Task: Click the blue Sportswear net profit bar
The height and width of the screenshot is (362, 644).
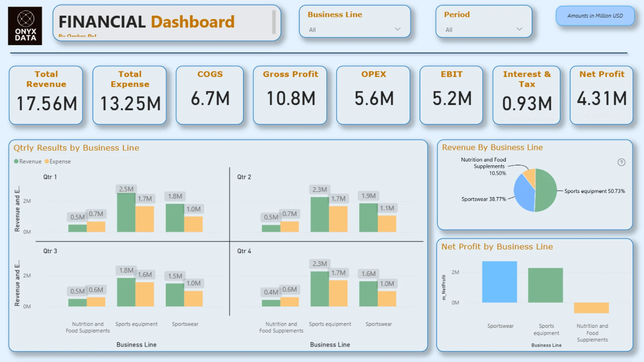Action: [x=499, y=282]
